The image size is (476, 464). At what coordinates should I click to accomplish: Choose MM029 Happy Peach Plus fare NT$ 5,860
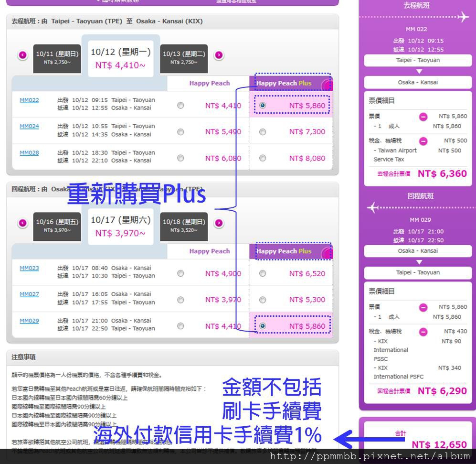263,326
